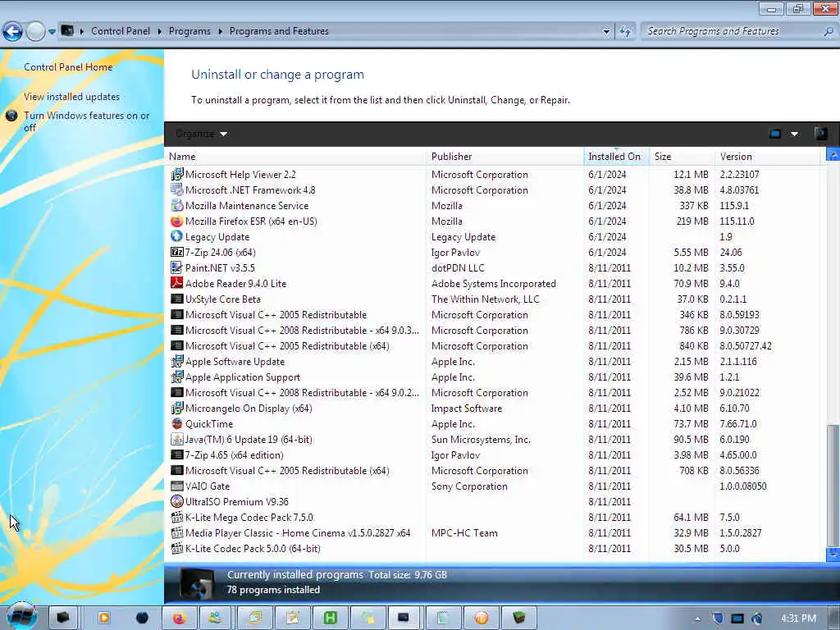Sort the list by Size column
The image size is (840, 630).
(682, 157)
